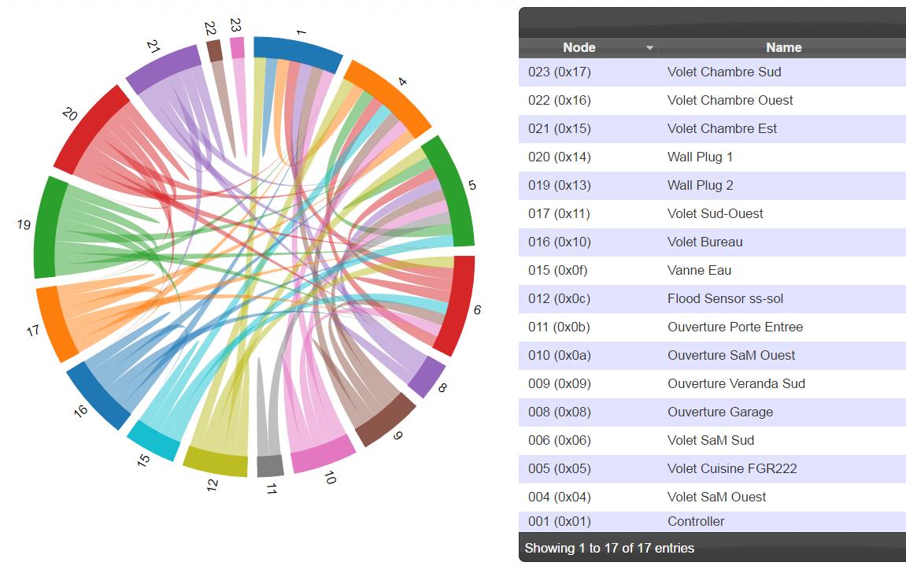Click the Showing 1 to 17 entries text
Viewport: 906px width, 588px height.
click(x=609, y=548)
